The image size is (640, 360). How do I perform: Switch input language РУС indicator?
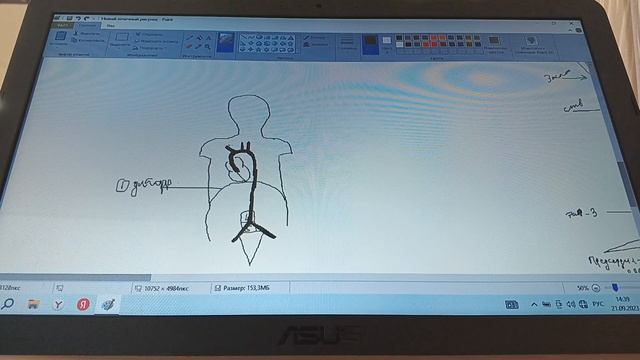[598, 304]
